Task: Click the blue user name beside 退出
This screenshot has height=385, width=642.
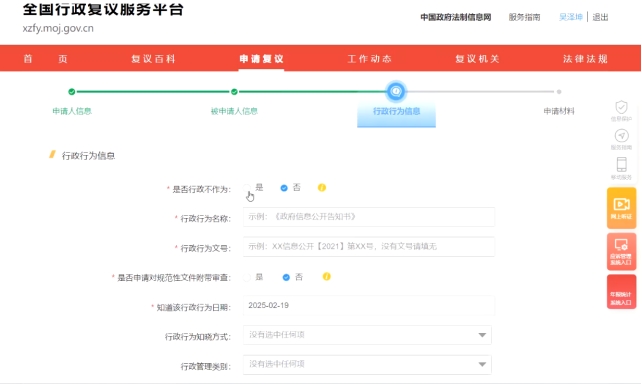Action: pos(571,17)
